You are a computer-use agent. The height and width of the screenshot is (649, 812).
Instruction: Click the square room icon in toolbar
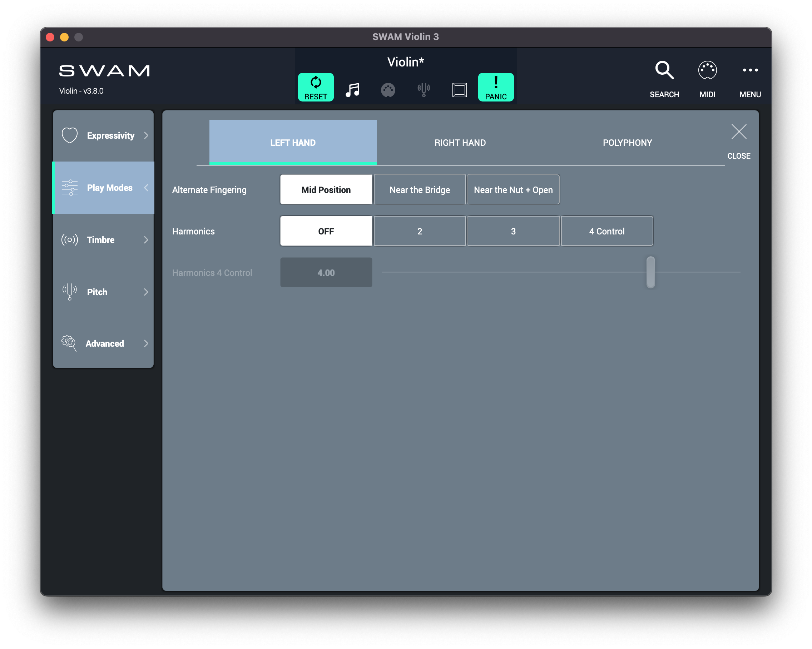[x=459, y=90]
